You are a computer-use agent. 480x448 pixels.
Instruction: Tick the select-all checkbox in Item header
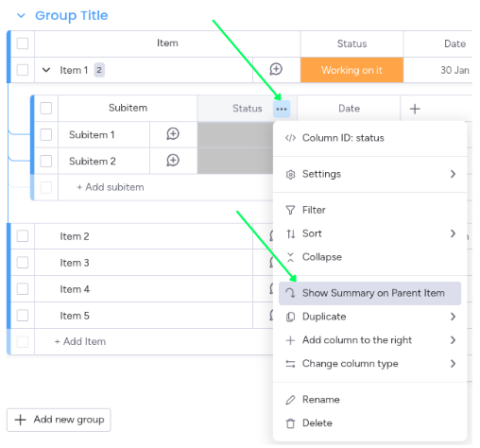coord(23,43)
